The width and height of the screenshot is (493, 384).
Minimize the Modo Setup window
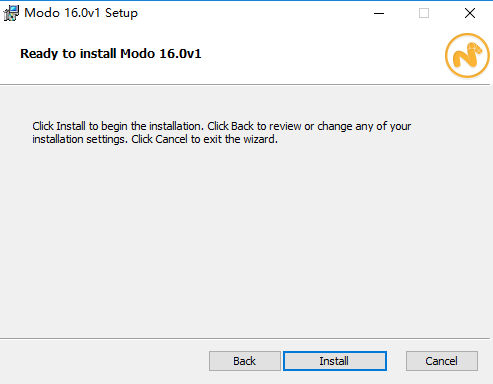coord(379,13)
